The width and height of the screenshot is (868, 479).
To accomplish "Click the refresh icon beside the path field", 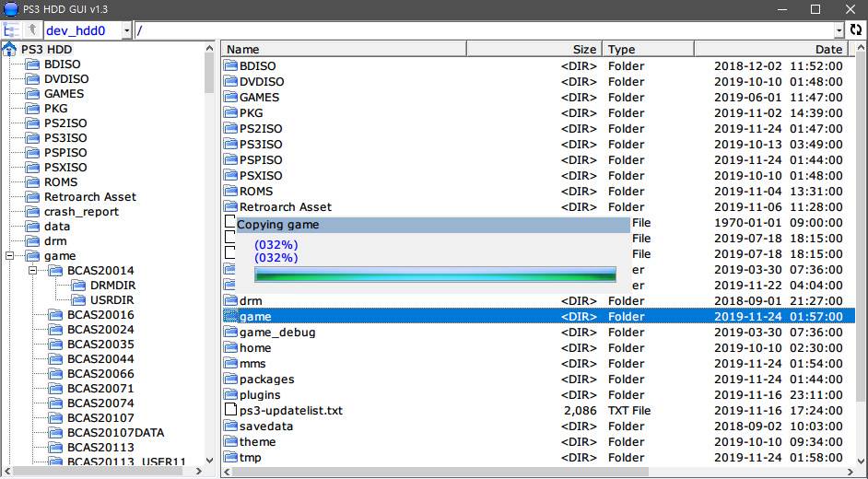I will 857,29.
